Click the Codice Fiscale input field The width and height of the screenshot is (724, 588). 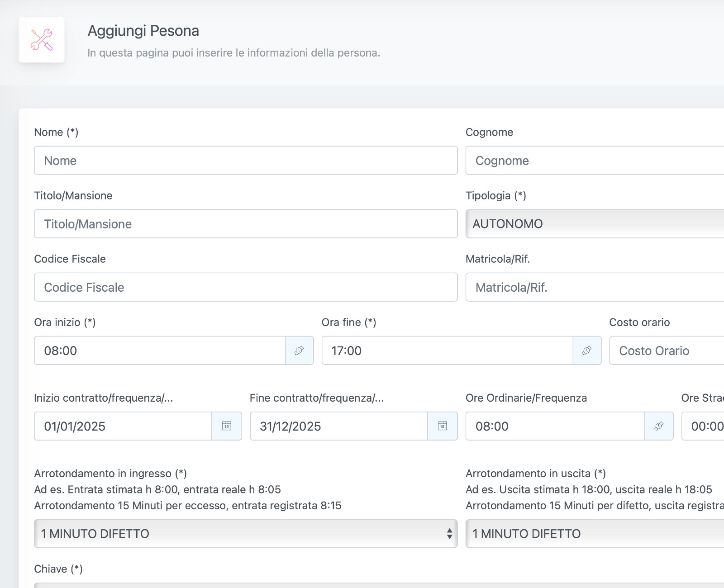tap(245, 287)
